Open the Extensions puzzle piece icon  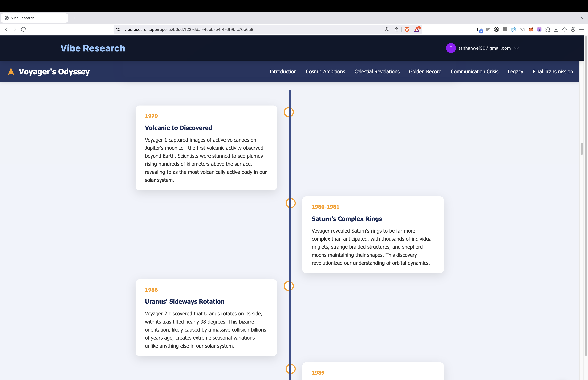pyautogui.click(x=548, y=30)
